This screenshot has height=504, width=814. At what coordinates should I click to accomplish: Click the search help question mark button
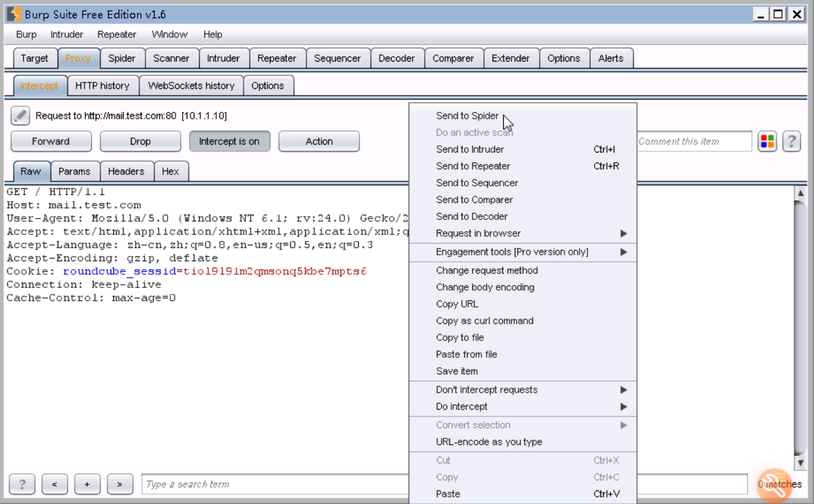(x=22, y=484)
